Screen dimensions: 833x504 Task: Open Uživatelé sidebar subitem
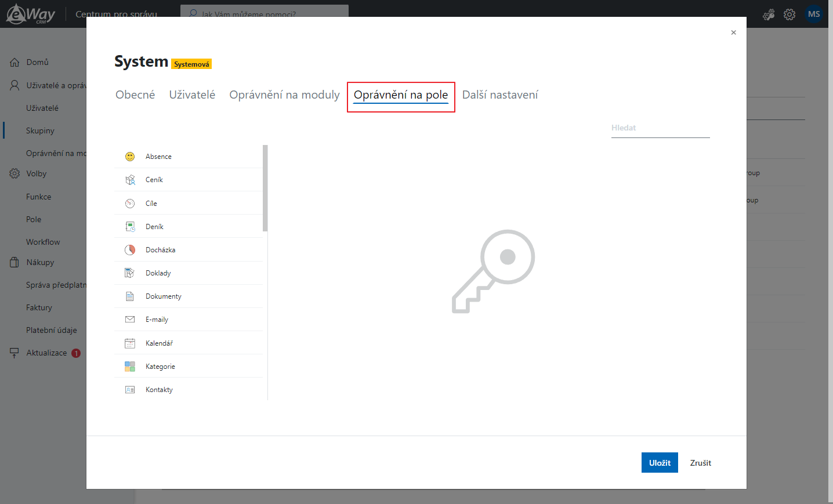click(42, 108)
